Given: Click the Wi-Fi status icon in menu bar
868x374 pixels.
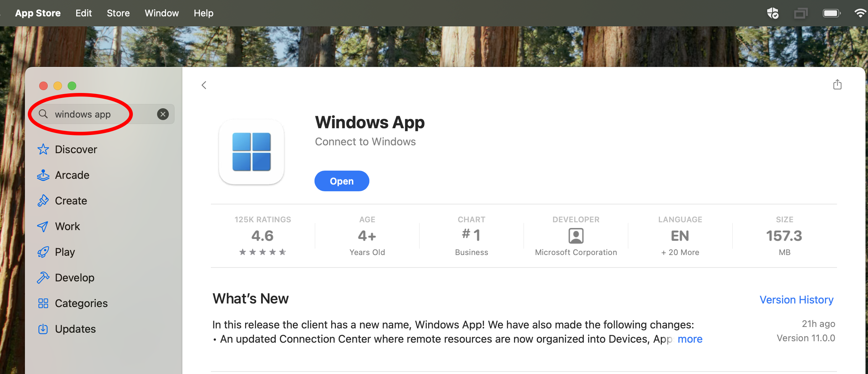Looking at the screenshot, I should (860, 13).
